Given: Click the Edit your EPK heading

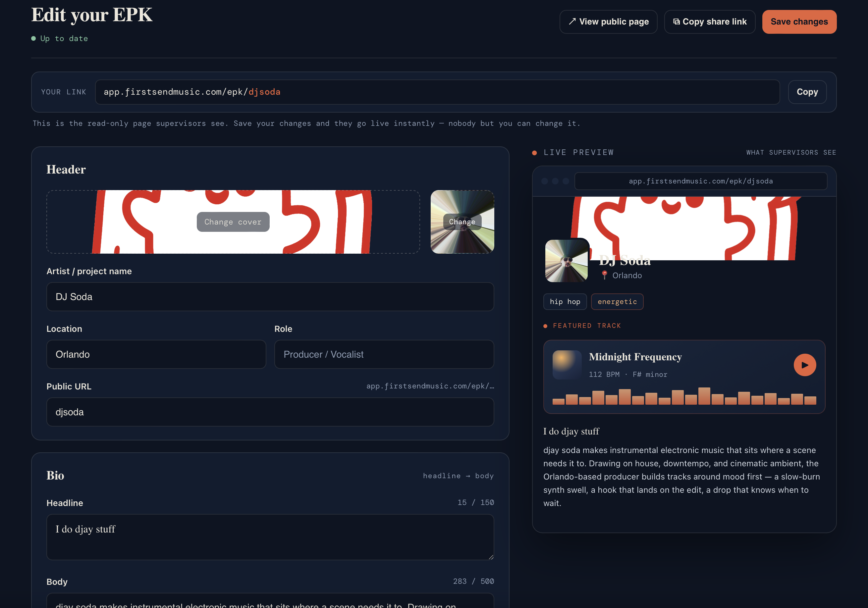Looking at the screenshot, I should click(92, 15).
